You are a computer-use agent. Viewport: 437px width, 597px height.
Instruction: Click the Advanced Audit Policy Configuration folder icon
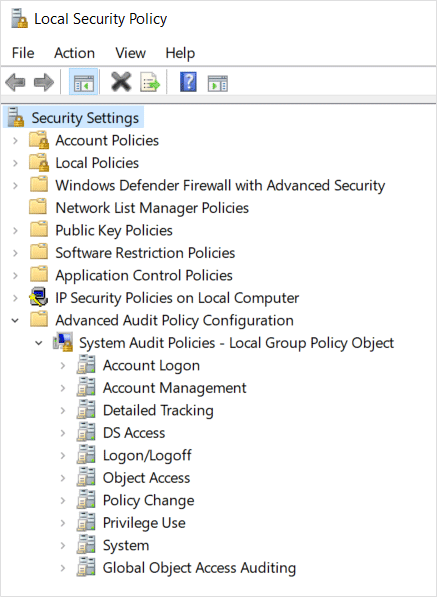coord(39,319)
